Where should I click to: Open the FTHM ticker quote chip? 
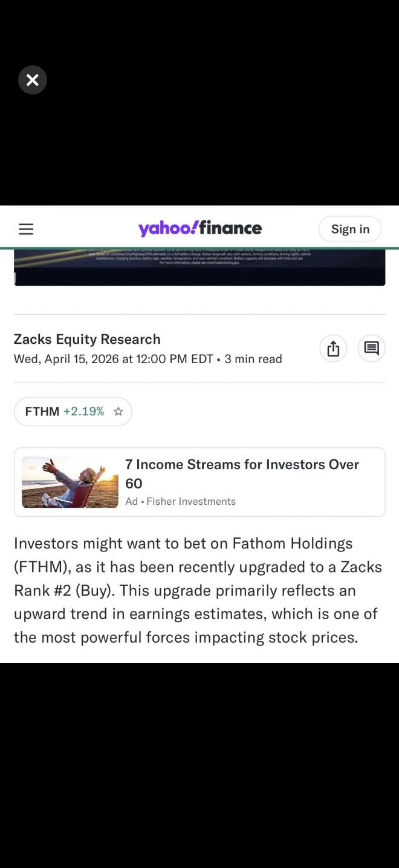(x=73, y=412)
